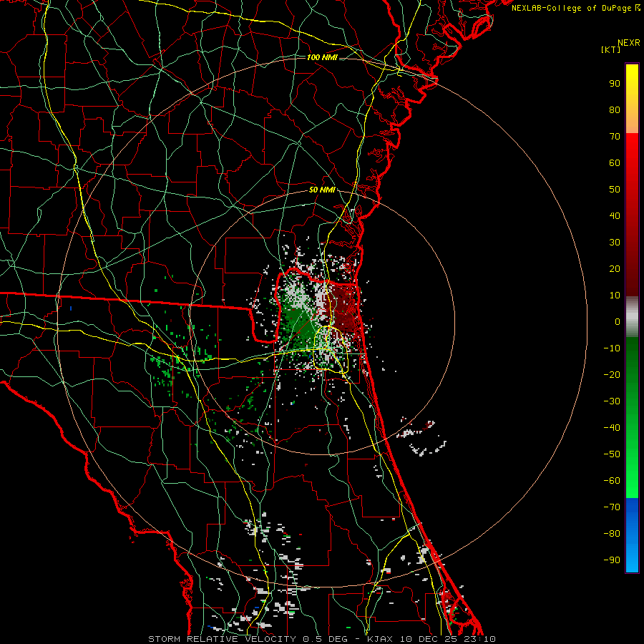Click the positive 90 scale value
The image size is (644, 644).
pos(615,84)
